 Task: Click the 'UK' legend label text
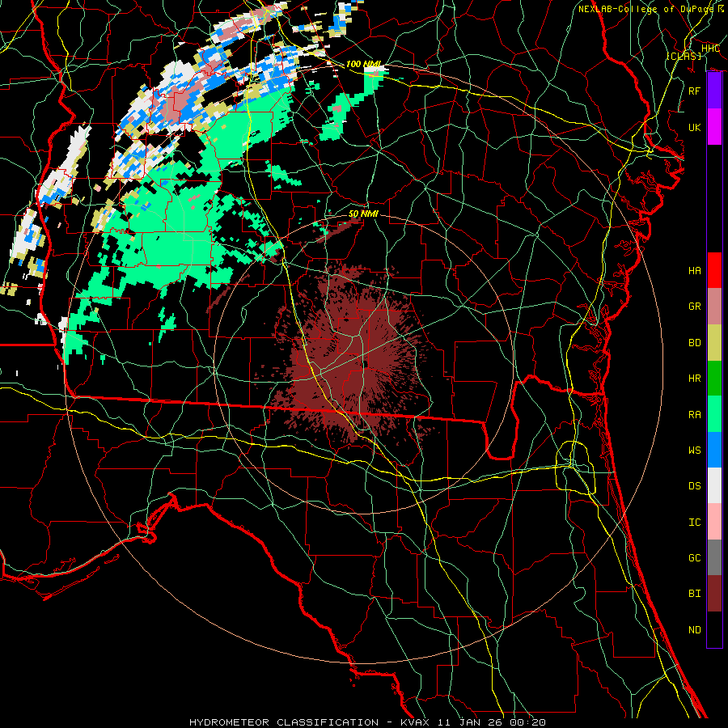[694, 127]
